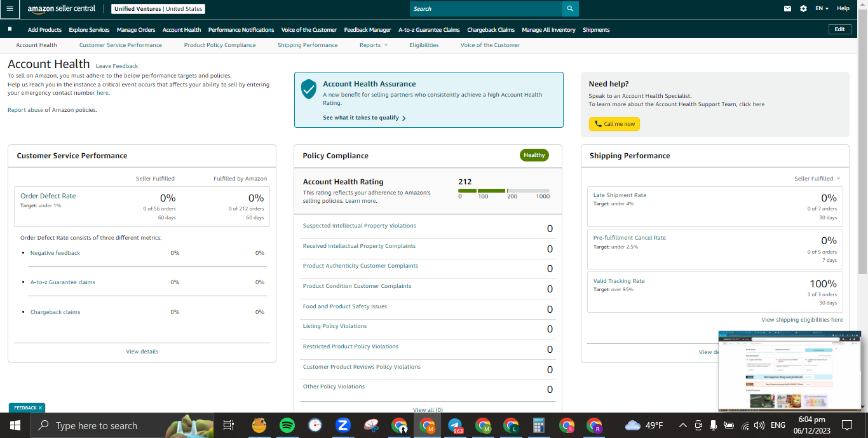Open Chrome with the S profile badge

(567, 425)
